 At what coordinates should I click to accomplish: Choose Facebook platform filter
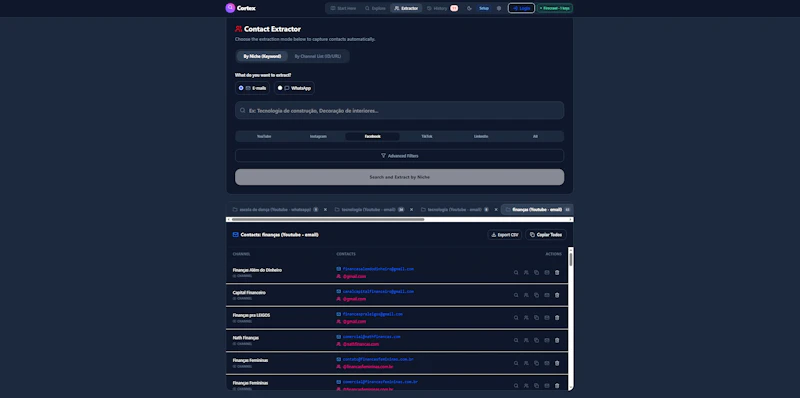(x=372, y=136)
